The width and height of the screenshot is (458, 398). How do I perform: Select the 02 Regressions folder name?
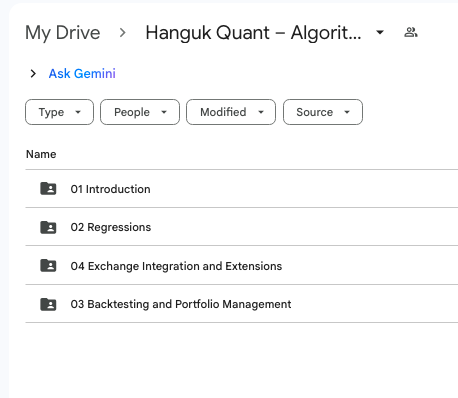pos(111,227)
